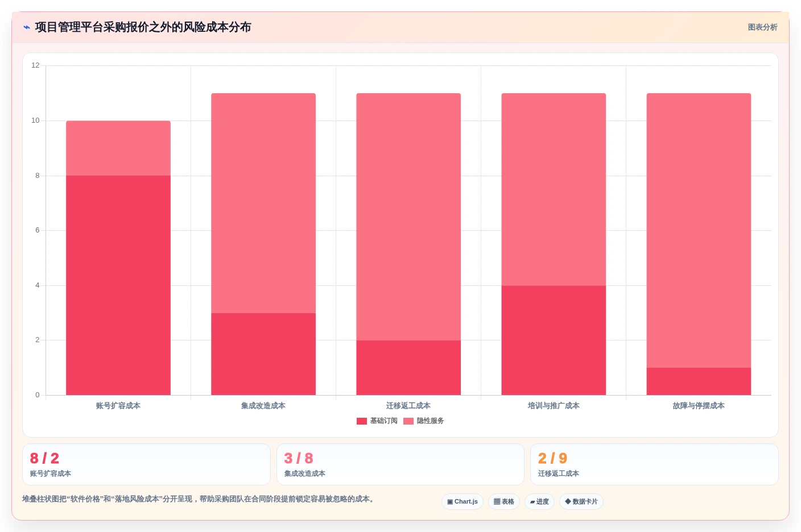
Task: Click the 图表分析 label
Action: 762,27
